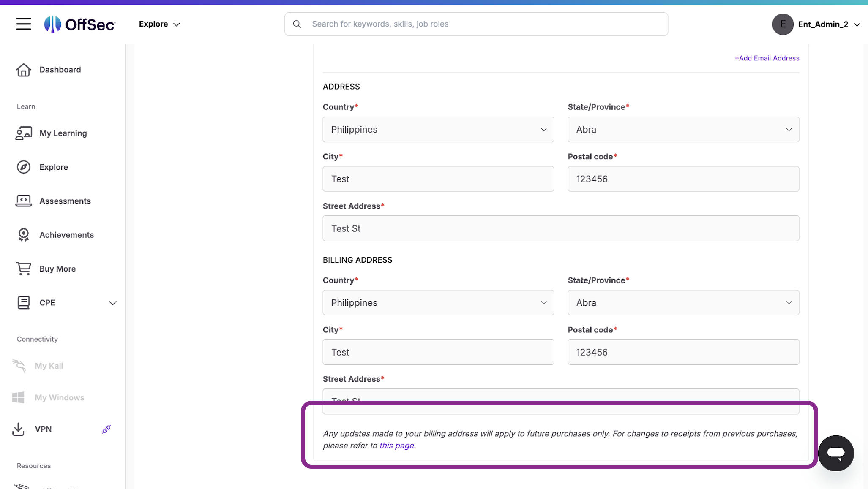Image resolution: width=868 pixels, height=489 pixels.
Task: Open Buy More shopping cart
Action: [x=57, y=269]
